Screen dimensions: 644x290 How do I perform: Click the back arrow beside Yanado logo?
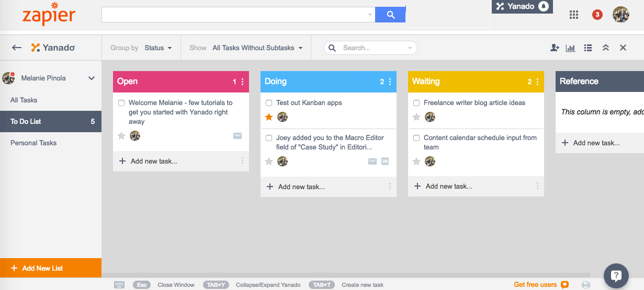coord(17,48)
